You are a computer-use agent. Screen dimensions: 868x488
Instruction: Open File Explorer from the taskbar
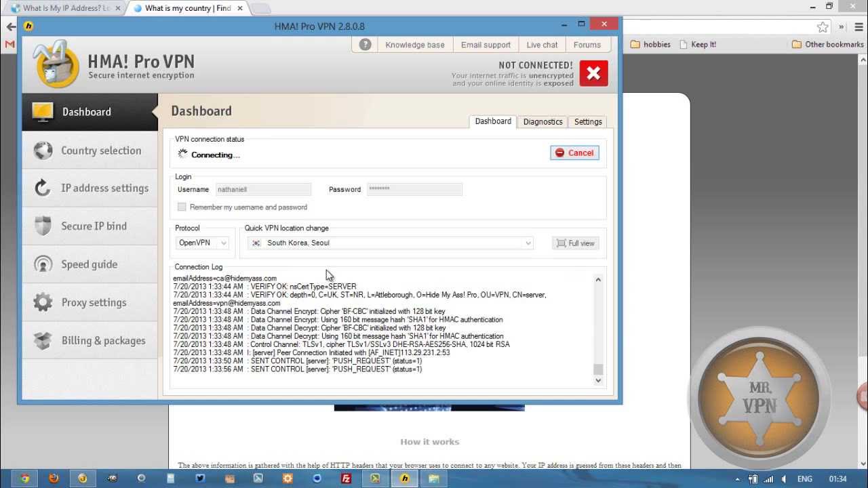(x=434, y=479)
